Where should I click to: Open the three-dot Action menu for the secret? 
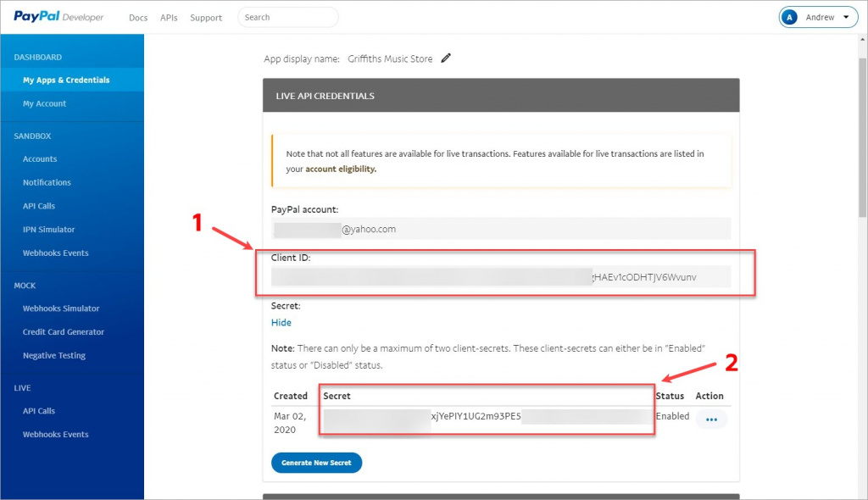pos(711,419)
